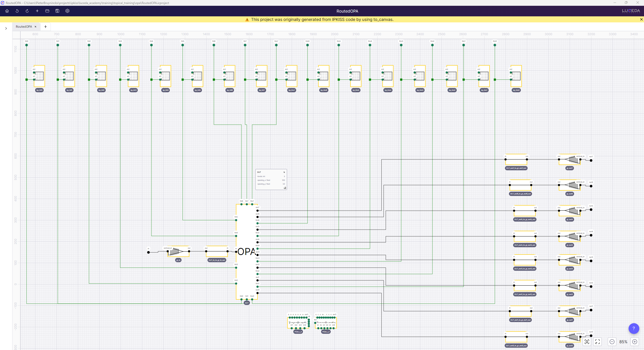Click the fit-all-to-screen icon

(x=597, y=342)
